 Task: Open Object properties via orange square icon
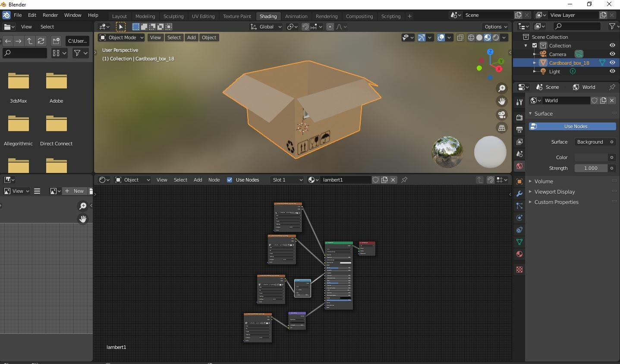[x=519, y=182]
